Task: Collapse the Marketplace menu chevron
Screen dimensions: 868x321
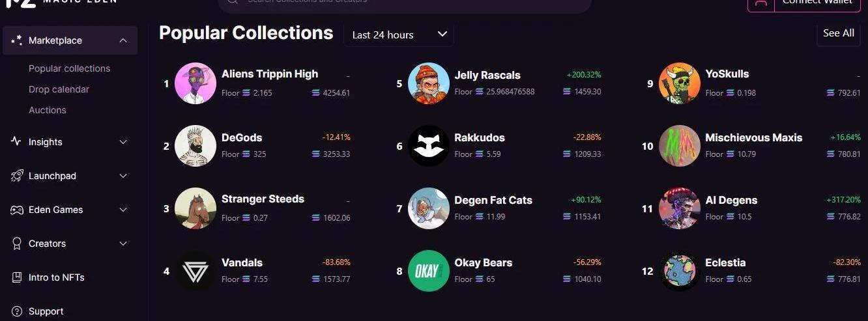Action: click(x=123, y=40)
